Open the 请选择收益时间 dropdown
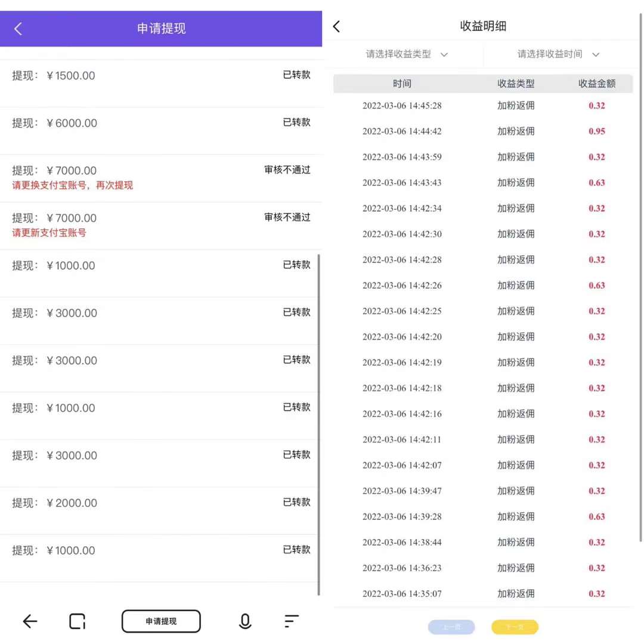The width and height of the screenshot is (644, 644). pyautogui.click(x=559, y=54)
